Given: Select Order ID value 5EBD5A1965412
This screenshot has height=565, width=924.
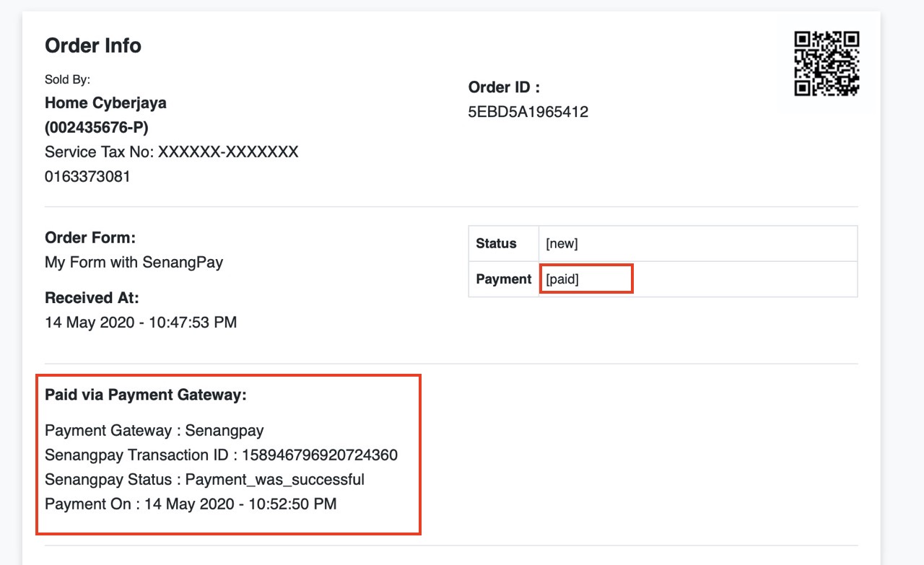Looking at the screenshot, I should tap(528, 112).
